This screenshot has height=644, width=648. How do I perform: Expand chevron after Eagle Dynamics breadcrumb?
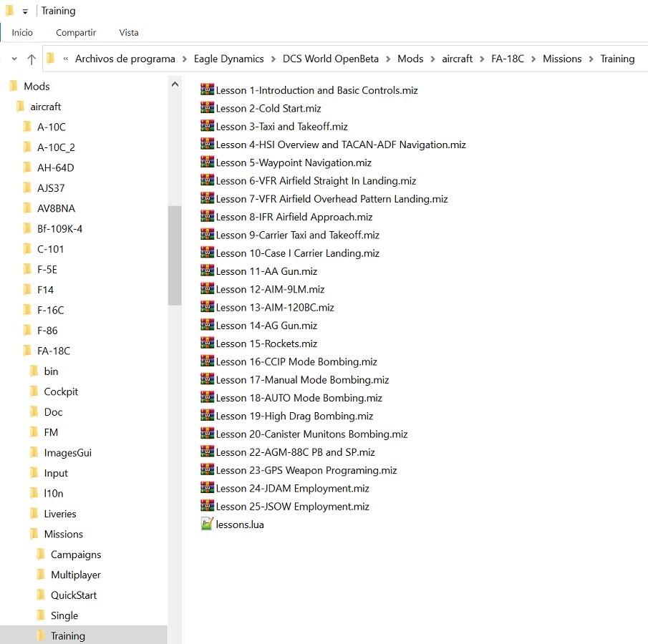pyautogui.click(x=274, y=59)
